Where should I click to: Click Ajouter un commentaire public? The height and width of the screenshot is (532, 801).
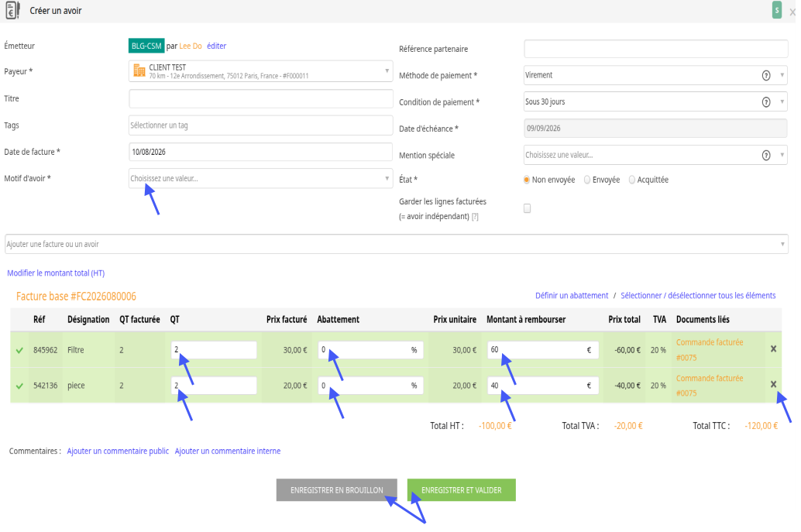118,451
